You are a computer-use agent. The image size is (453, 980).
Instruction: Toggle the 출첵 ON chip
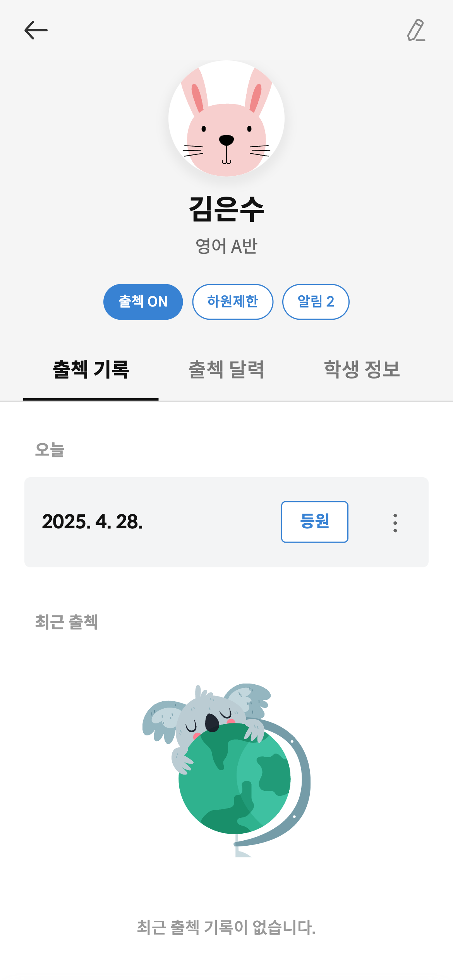(143, 302)
